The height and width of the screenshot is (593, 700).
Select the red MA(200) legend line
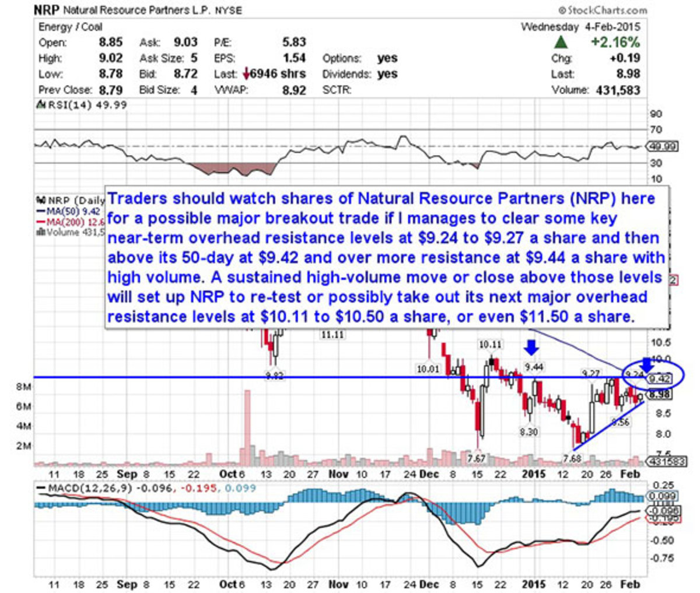point(41,222)
